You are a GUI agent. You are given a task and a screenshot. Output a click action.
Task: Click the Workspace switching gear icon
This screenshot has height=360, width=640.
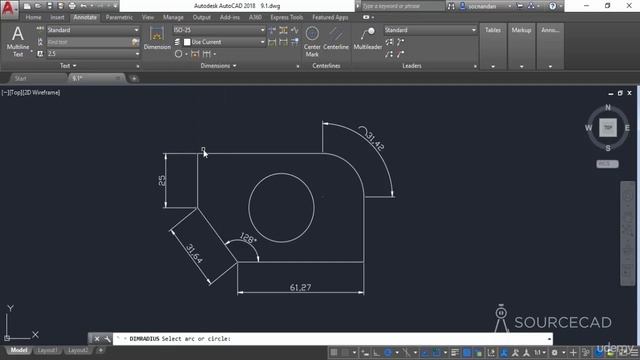point(554,353)
